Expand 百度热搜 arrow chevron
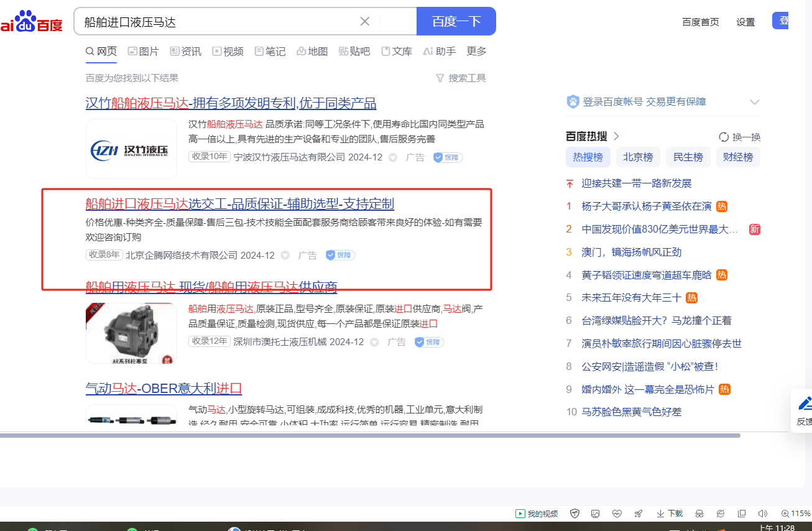This screenshot has height=531, width=812. pyautogui.click(x=617, y=137)
